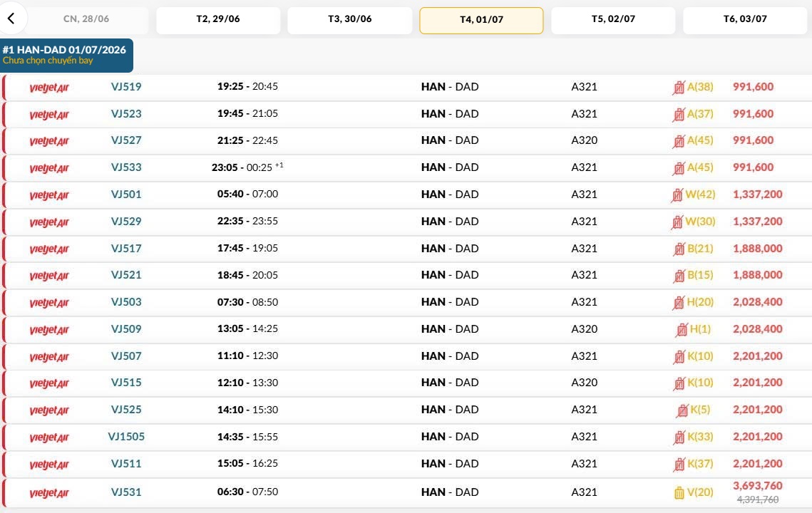Open flight number VJ523 link
Screen dimensions: 812x513
[x=126, y=114]
